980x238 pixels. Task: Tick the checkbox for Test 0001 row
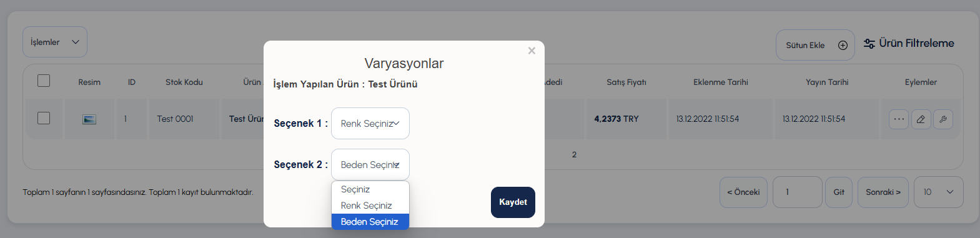click(44, 118)
